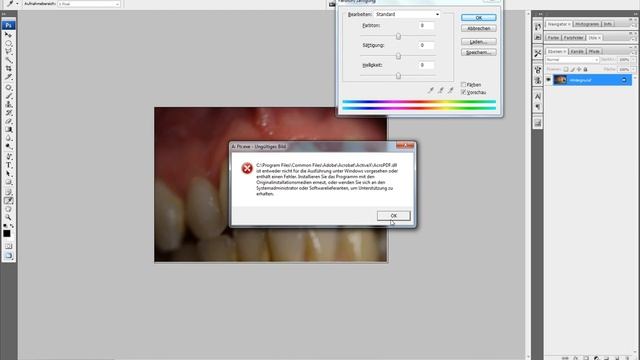Click the Photoshop Ps logo

click(x=8, y=25)
